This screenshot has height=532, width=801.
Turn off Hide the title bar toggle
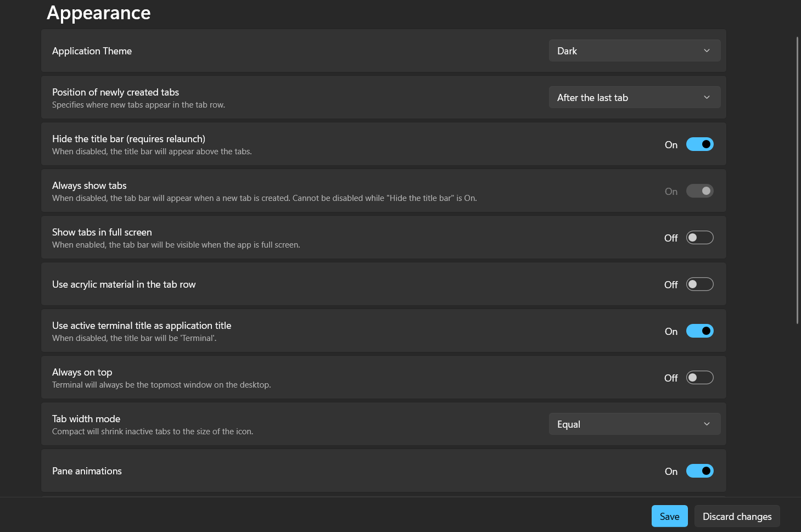(700, 144)
